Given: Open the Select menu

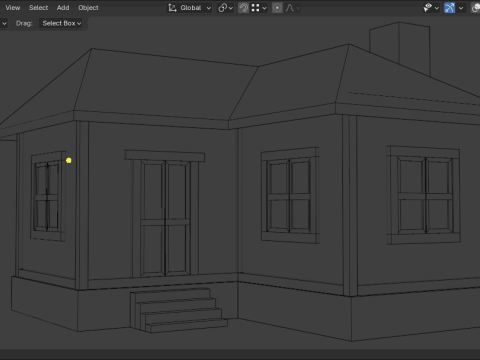Looking at the screenshot, I should click(x=38, y=8).
